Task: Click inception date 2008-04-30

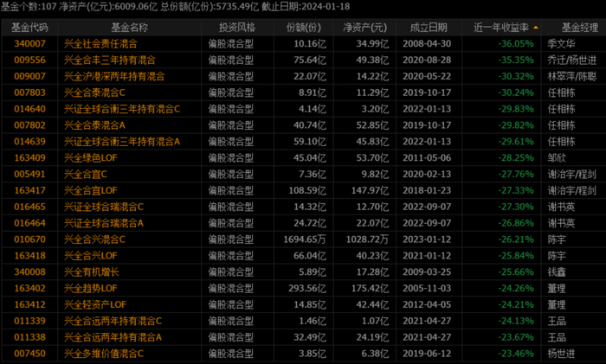Action: (x=427, y=43)
